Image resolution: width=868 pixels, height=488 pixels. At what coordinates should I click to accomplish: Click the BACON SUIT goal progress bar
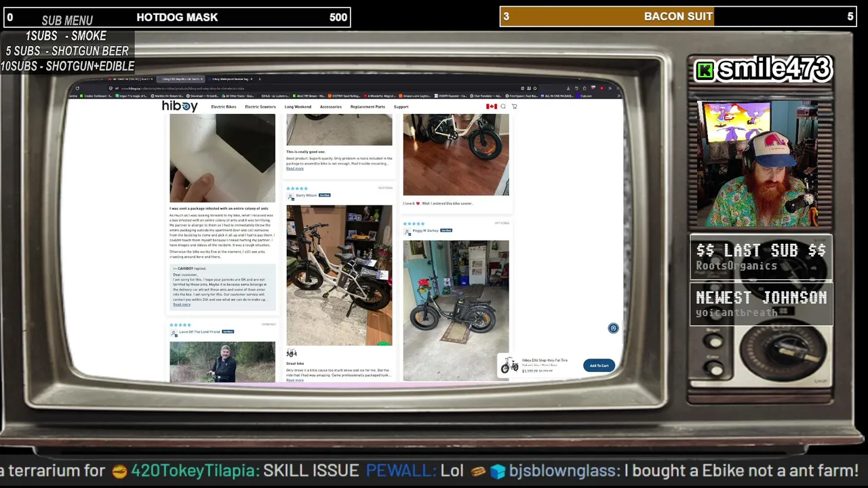679,17
